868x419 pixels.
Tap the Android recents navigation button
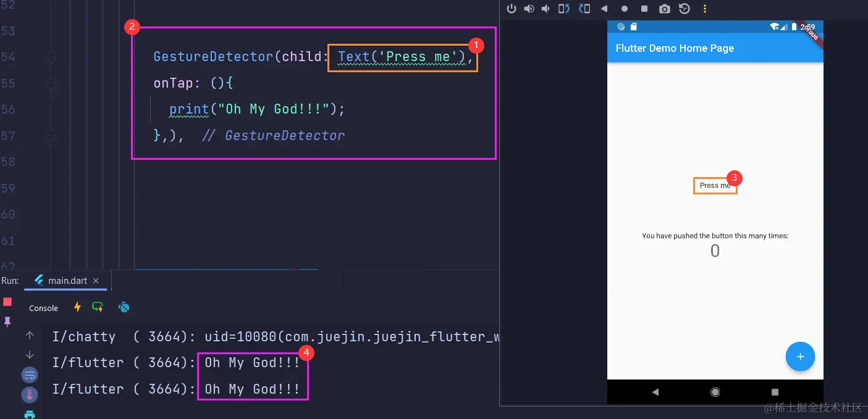pyautogui.click(x=775, y=392)
